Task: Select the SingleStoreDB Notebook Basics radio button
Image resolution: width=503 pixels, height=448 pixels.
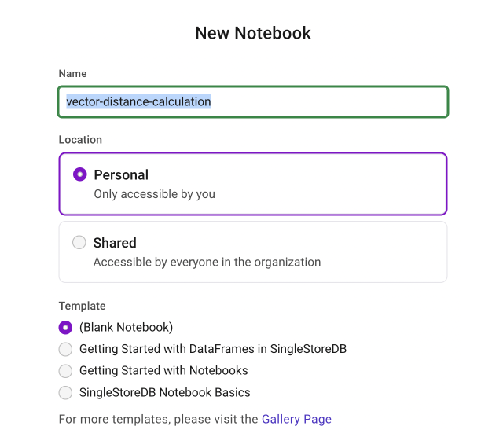Action: tap(65, 392)
